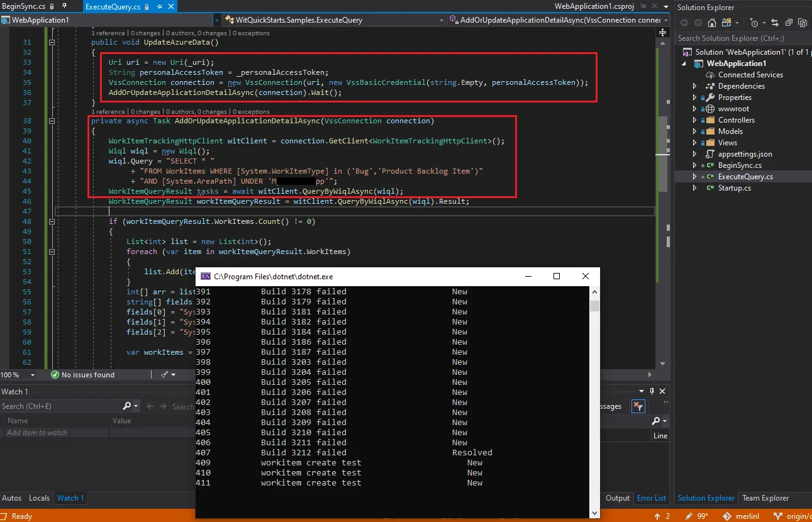Collapse the foreach block outline on line 51

52,252
